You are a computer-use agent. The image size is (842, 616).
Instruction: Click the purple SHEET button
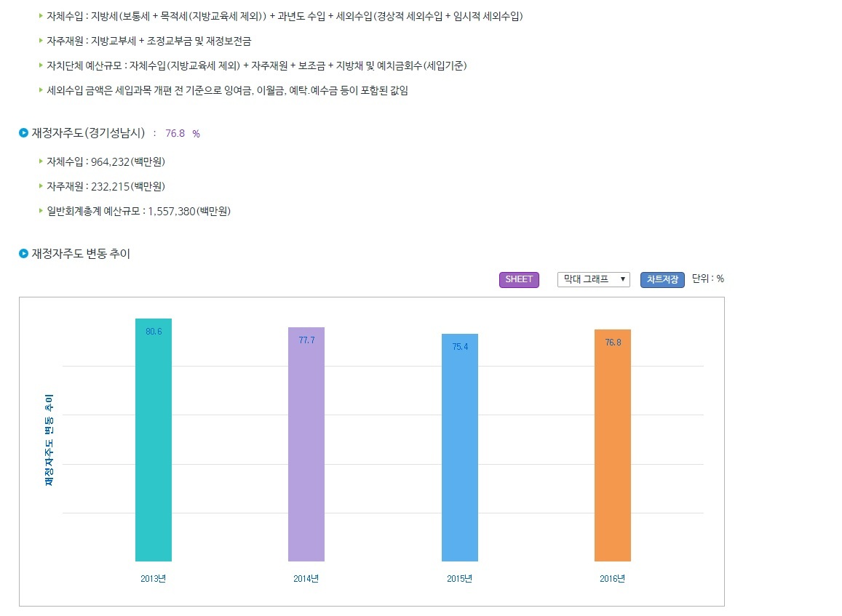519,279
